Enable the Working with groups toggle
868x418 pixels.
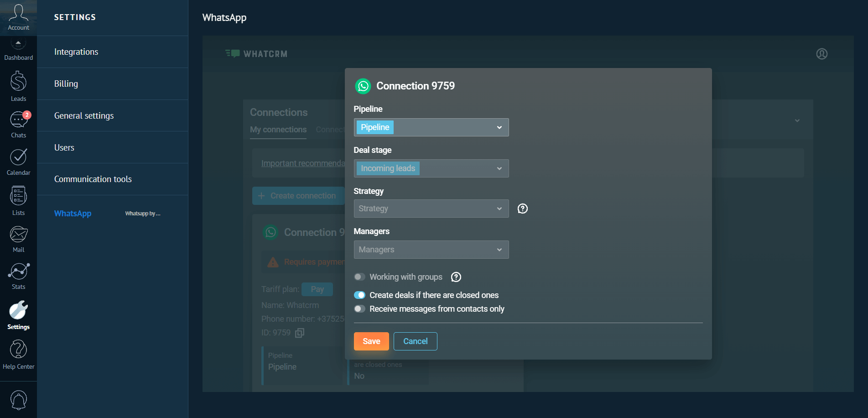pyautogui.click(x=359, y=277)
